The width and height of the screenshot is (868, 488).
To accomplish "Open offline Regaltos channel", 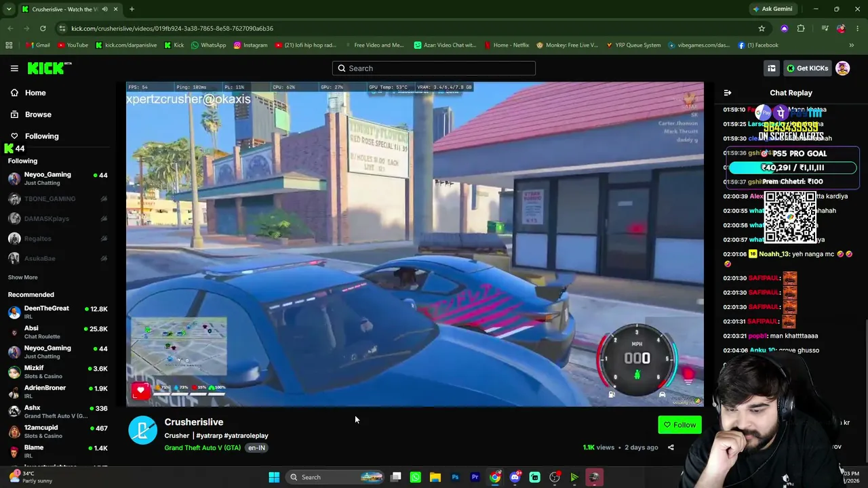I will [58, 239].
